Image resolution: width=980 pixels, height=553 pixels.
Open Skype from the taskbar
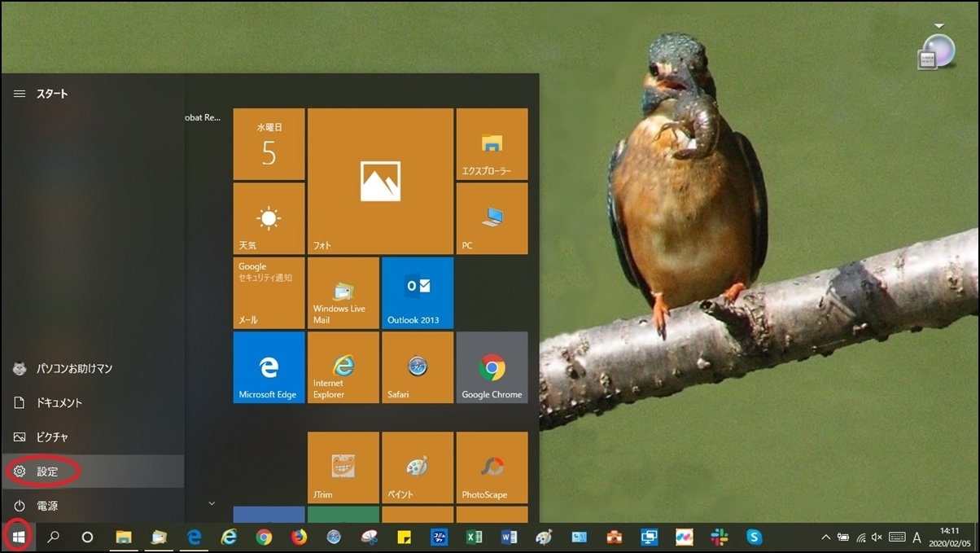[x=755, y=537]
